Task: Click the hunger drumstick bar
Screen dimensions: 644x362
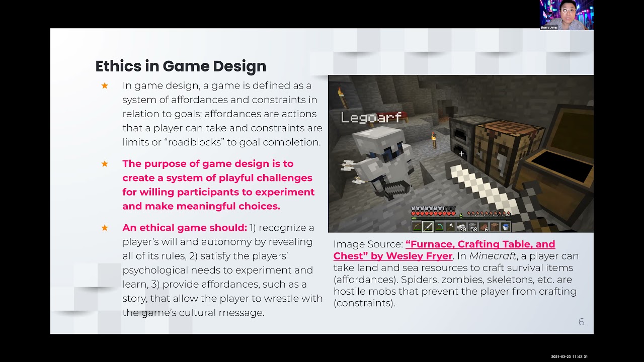Action: pos(489,214)
